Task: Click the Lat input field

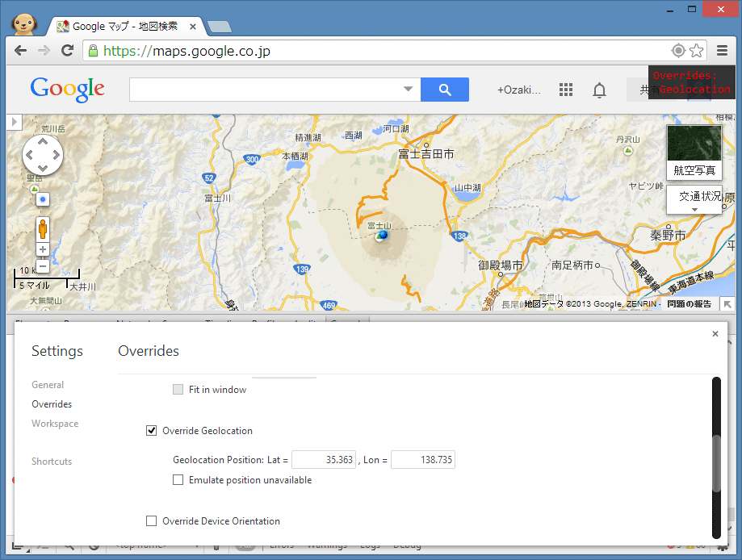Action: tap(324, 459)
